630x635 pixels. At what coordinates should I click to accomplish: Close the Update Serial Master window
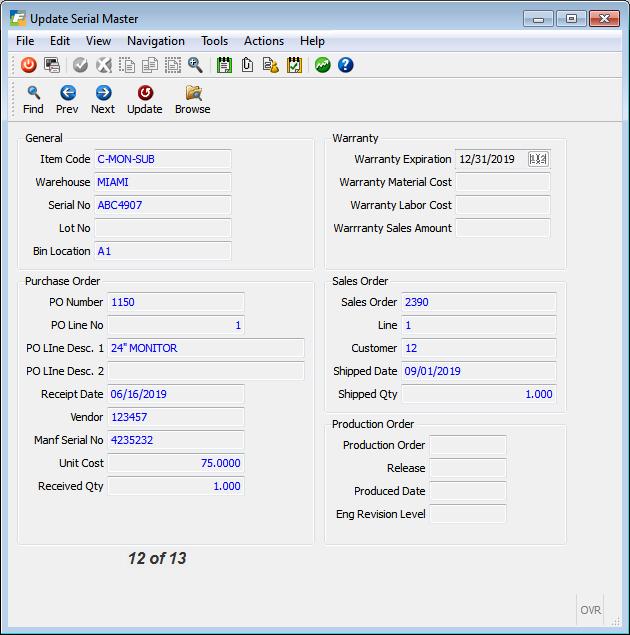[x=604, y=19]
